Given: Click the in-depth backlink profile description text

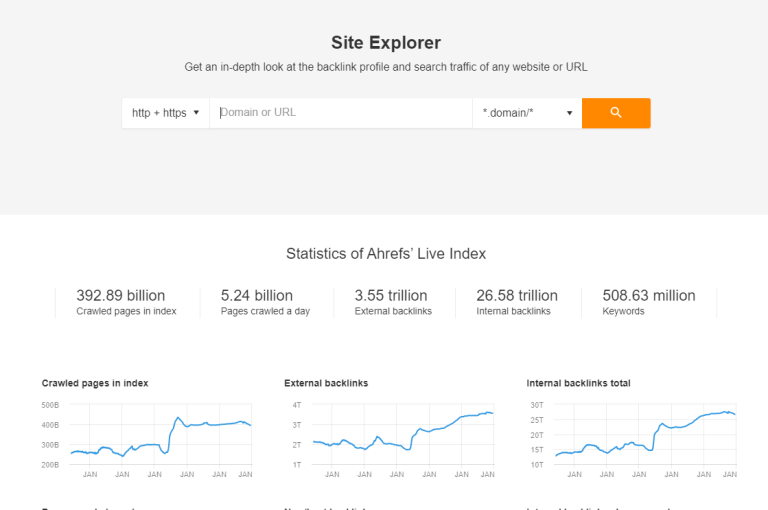Looking at the screenshot, I should [x=386, y=67].
